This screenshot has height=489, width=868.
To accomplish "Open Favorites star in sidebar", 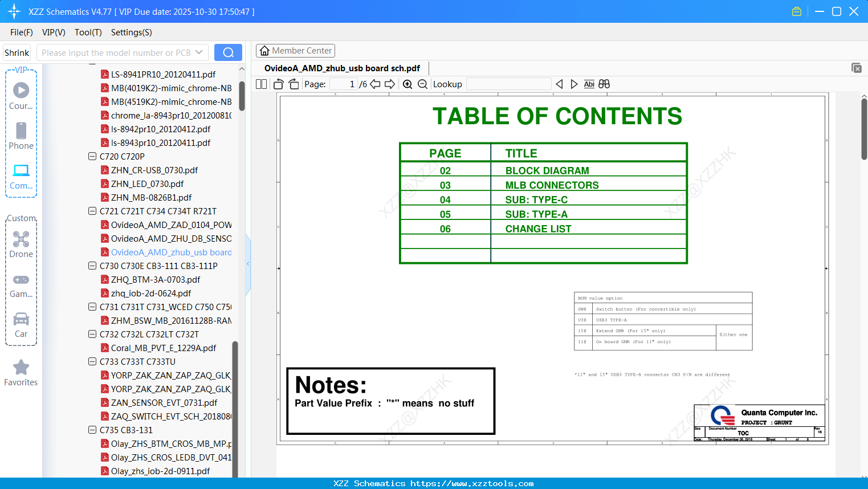I will [21, 373].
